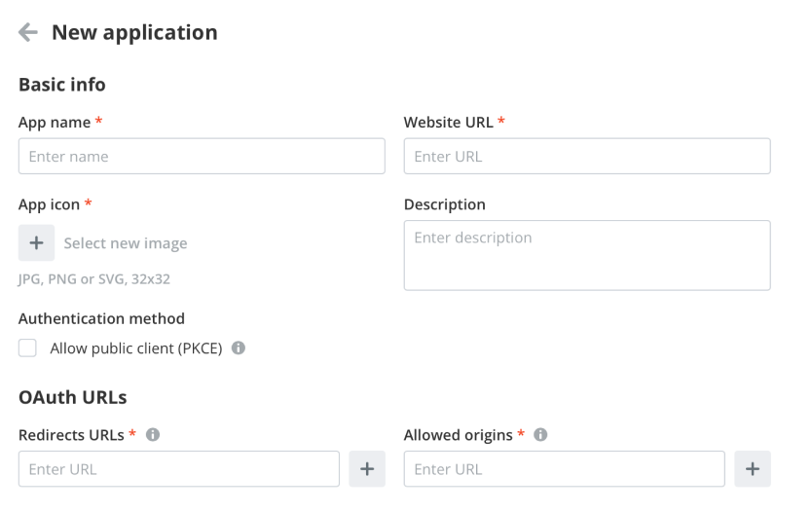Focus the Redirects URLs input field
The image size is (812, 512).
179,468
